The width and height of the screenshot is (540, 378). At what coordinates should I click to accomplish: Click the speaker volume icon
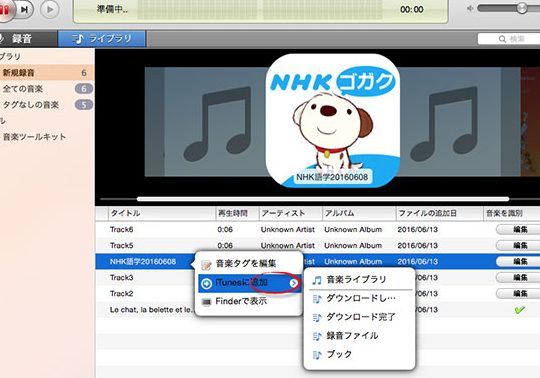click(x=470, y=9)
